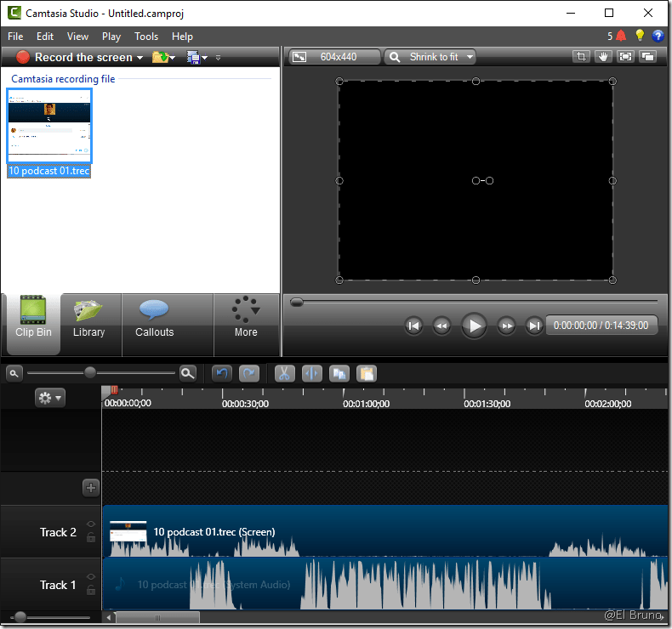Undo the last timeline edit
Image resolution: width=672 pixels, height=629 pixels.
(x=222, y=373)
